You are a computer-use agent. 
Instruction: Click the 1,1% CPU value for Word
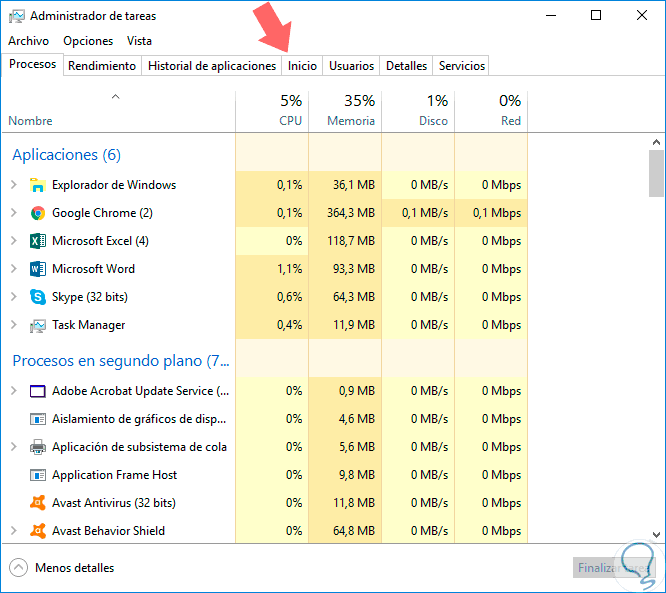[290, 269]
